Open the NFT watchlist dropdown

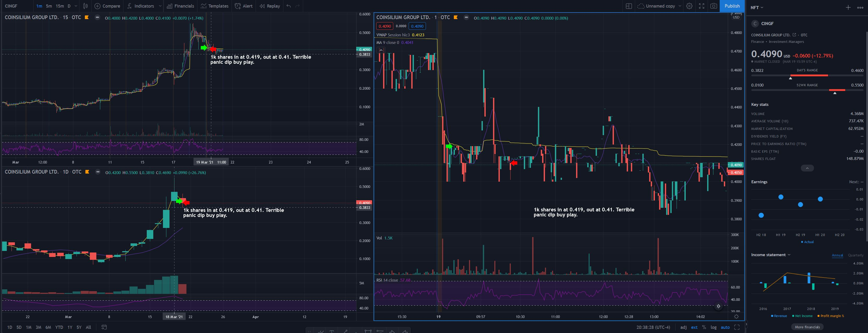pyautogui.click(x=756, y=7)
